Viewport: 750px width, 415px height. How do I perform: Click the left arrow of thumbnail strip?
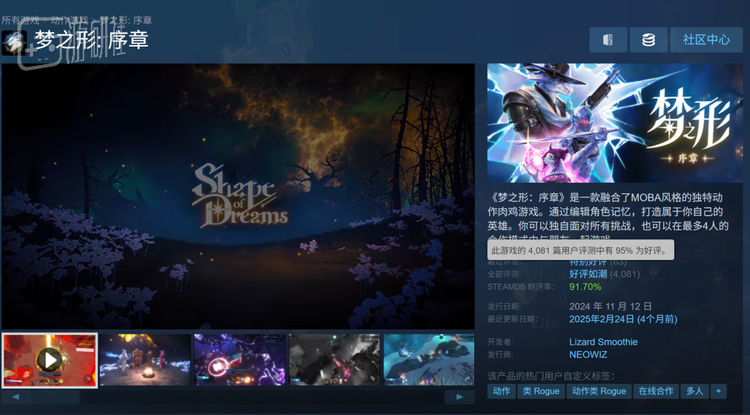coord(16,397)
